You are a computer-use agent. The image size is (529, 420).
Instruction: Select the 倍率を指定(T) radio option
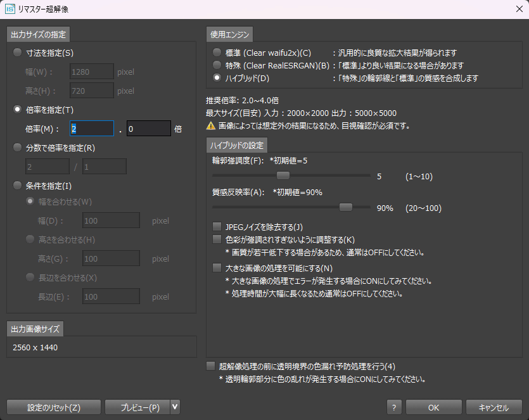click(x=17, y=110)
